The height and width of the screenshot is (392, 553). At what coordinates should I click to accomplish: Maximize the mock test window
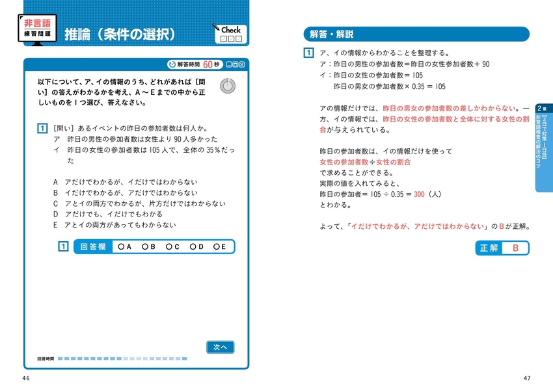point(236,64)
